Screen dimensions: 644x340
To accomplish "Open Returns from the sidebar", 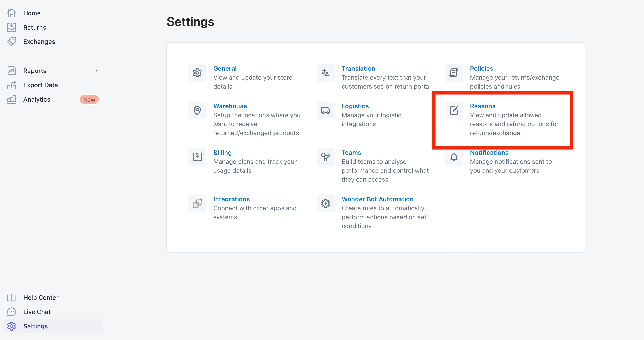I will pyautogui.click(x=34, y=27).
